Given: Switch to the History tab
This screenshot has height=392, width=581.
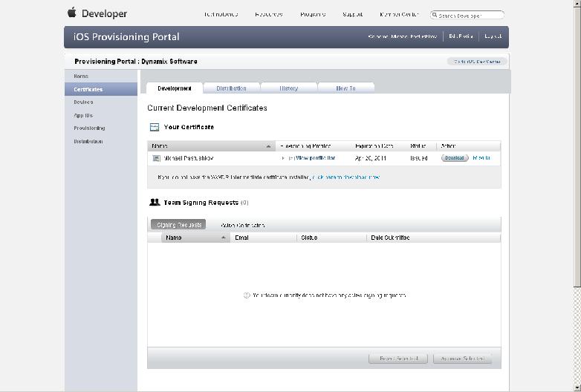Looking at the screenshot, I should [x=289, y=88].
